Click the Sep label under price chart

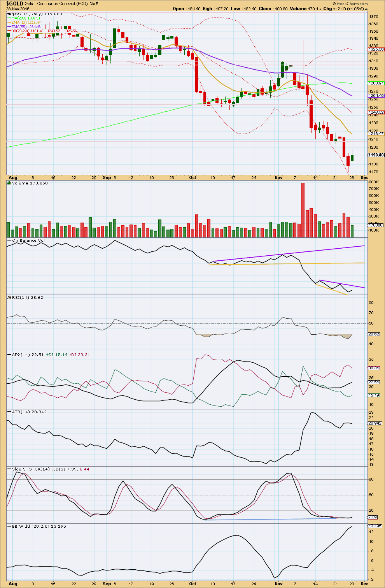click(x=107, y=177)
